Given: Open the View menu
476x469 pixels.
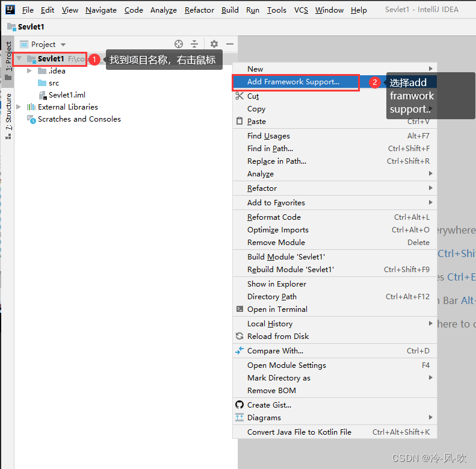Looking at the screenshot, I should (70, 10).
